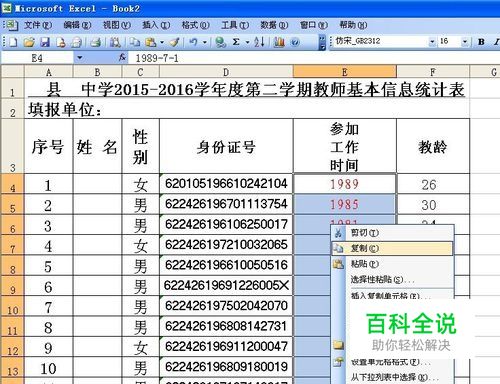The width and height of the screenshot is (500, 384).
Task: Open the Undo history dropdown arrow
Action: pos(204,42)
